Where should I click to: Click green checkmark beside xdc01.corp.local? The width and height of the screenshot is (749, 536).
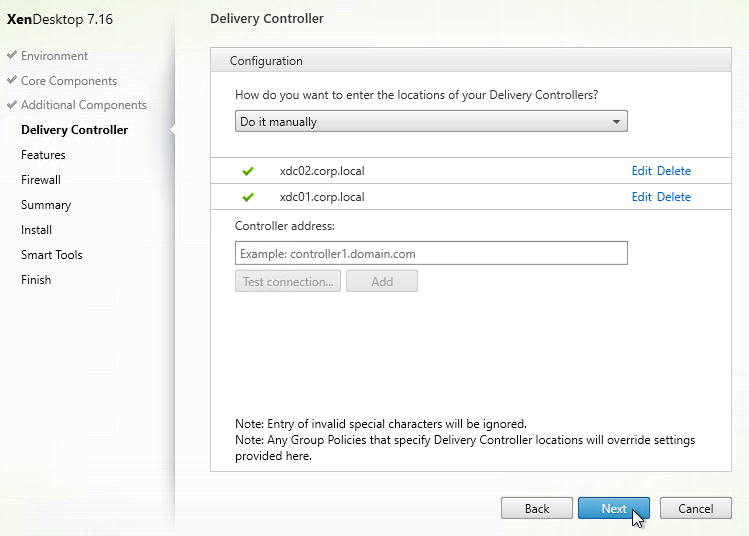(248, 197)
